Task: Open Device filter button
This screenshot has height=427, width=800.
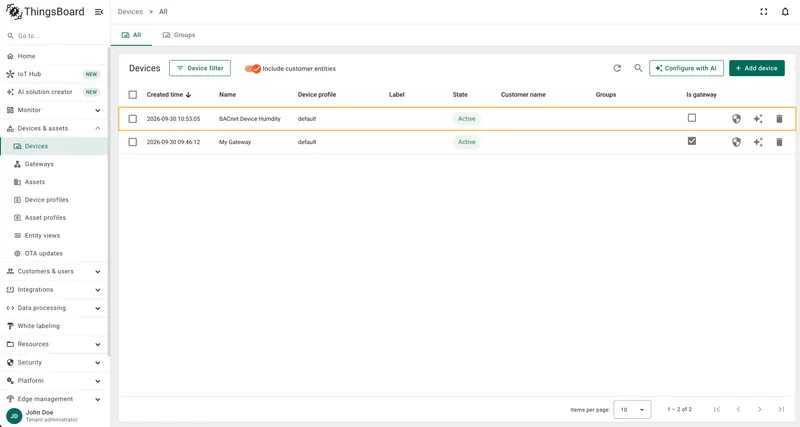Action: coord(200,68)
